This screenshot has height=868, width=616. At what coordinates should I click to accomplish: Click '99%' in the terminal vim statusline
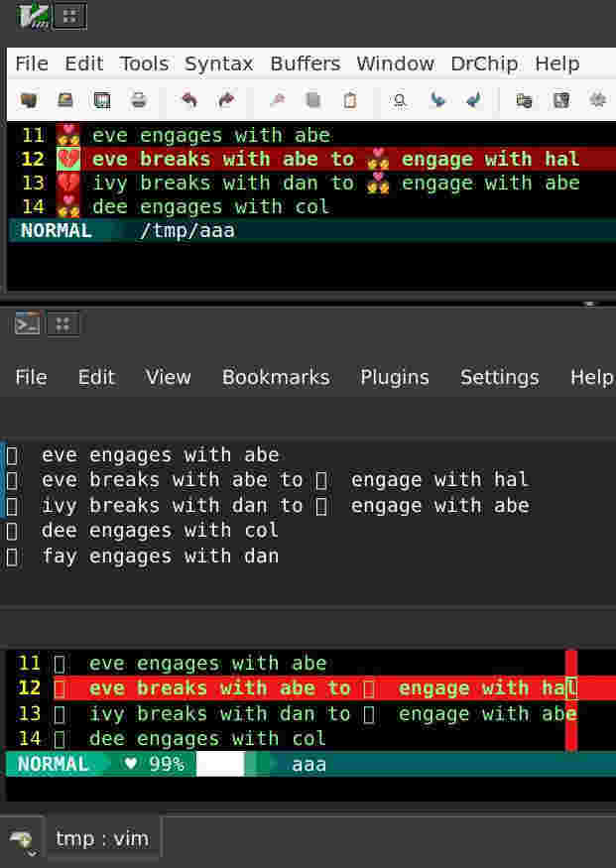166,765
